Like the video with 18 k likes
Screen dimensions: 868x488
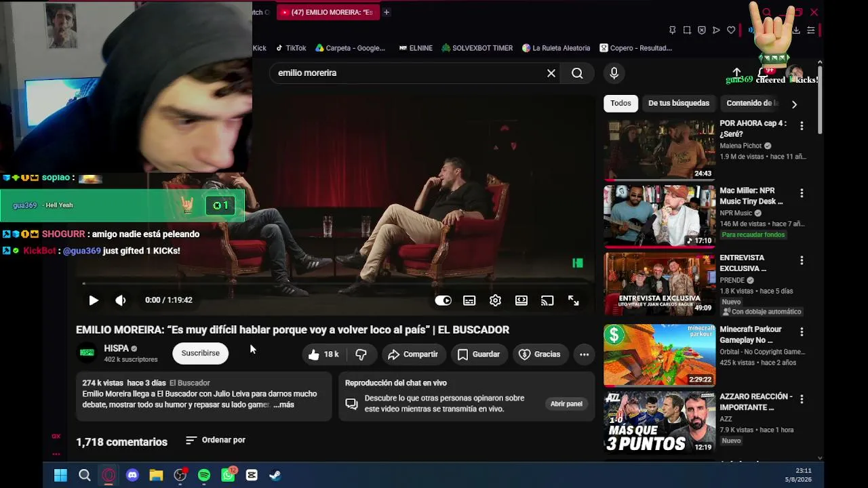(324, 354)
